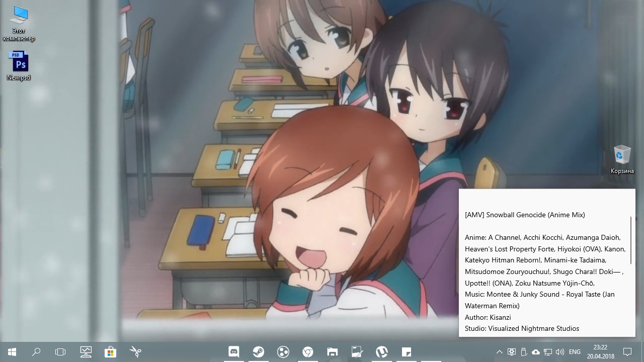The height and width of the screenshot is (362, 644).
Task: Open taskbar search magnifier
Action: click(x=36, y=352)
